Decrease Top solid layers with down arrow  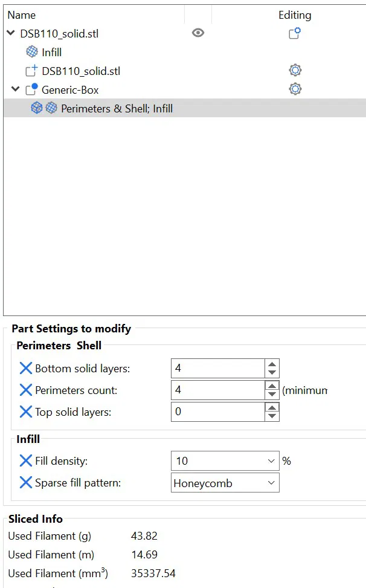272,416
